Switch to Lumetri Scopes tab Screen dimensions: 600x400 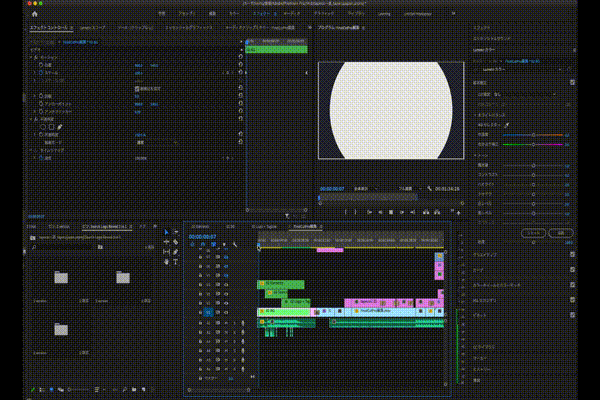pos(93,28)
